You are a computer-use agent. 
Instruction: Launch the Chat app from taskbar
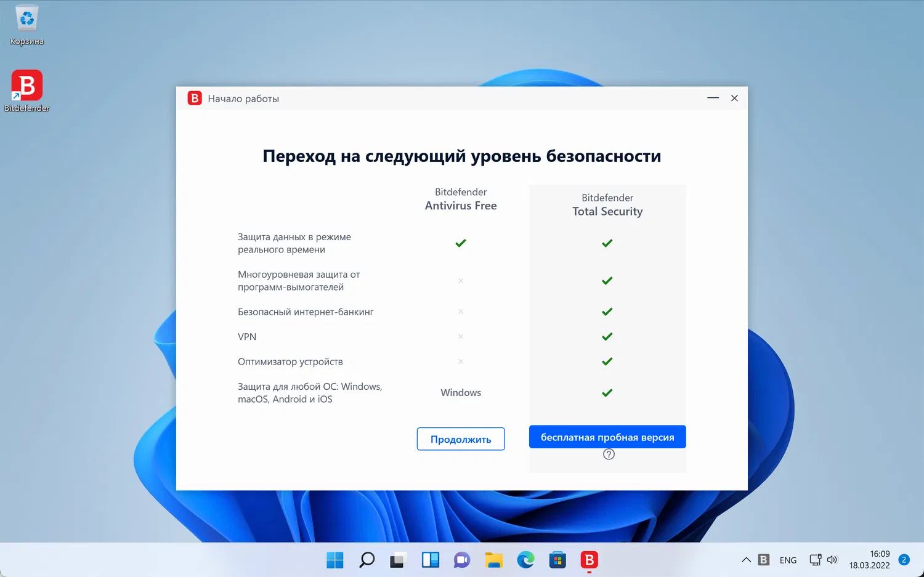[x=462, y=560]
